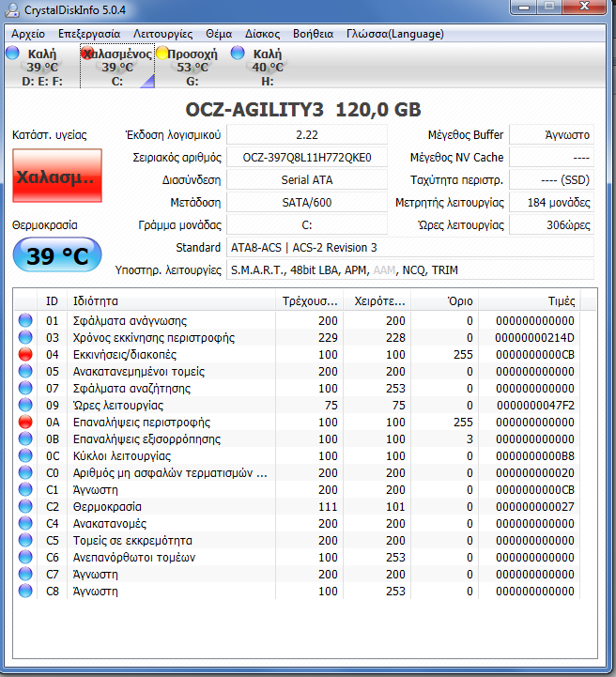The height and width of the screenshot is (677, 616).
Task: Click raw value 000000047F2
Action: click(x=535, y=405)
